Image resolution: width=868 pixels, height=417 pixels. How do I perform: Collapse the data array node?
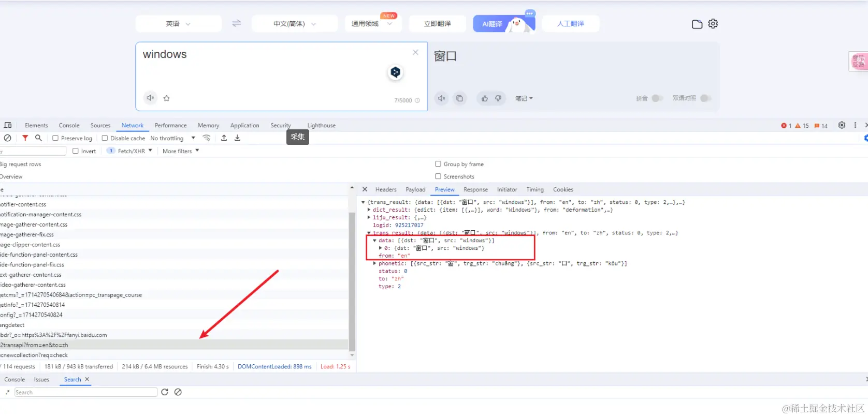pos(374,241)
